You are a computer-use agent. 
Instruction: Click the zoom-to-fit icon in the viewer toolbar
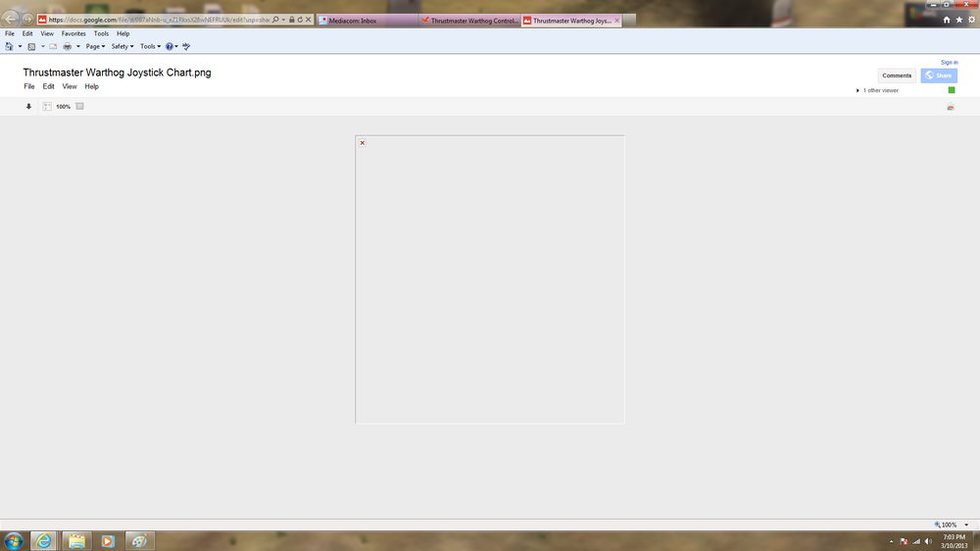pos(47,106)
